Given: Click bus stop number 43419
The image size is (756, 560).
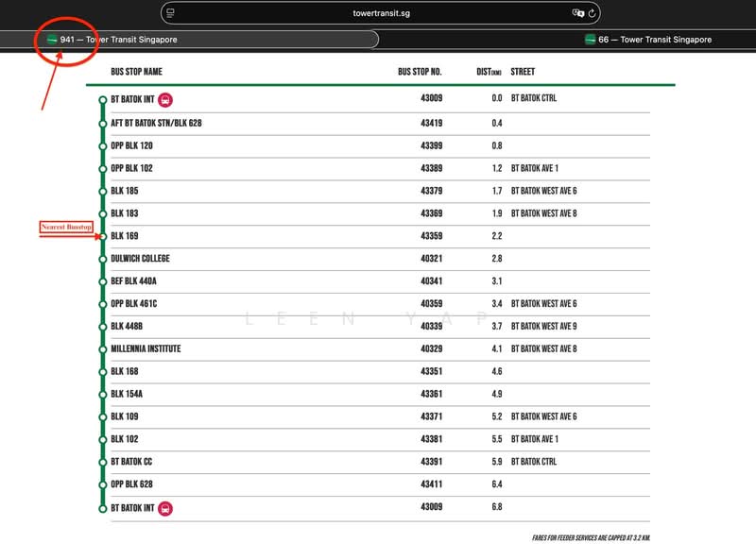Looking at the screenshot, I should [x=432, y=123].
